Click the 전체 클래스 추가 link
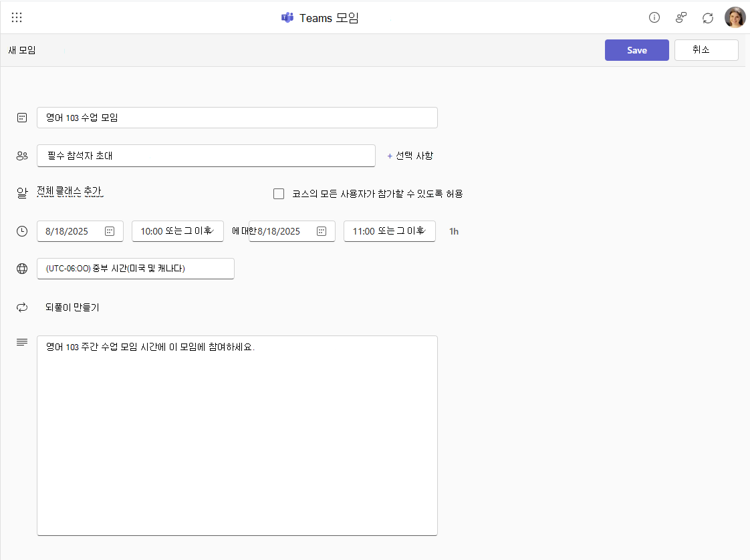This screenshot has width=750, height=560. pyautogui.click(x=70, y=191)
